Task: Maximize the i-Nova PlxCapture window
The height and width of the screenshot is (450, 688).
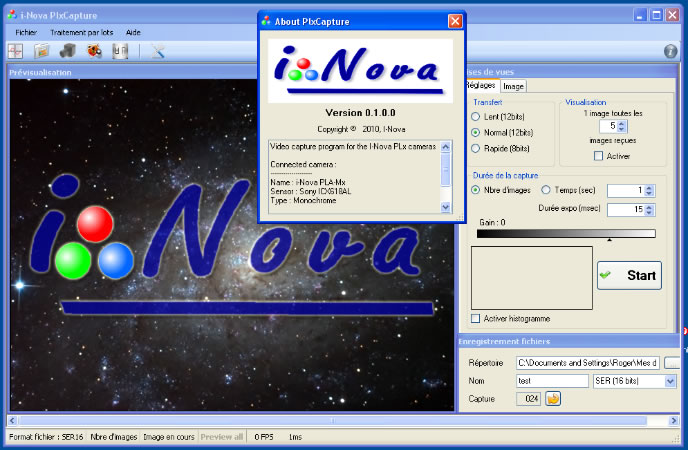Action: click(x=656, y=15)
